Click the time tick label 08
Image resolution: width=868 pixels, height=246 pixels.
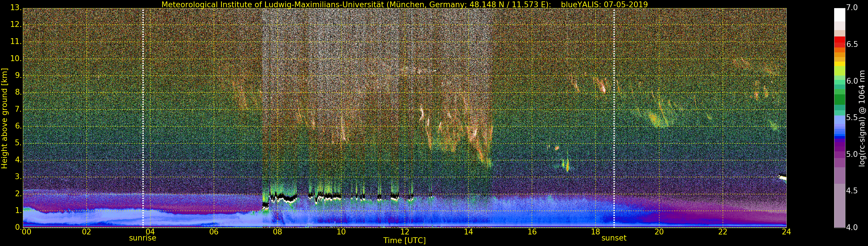[277, 232]
